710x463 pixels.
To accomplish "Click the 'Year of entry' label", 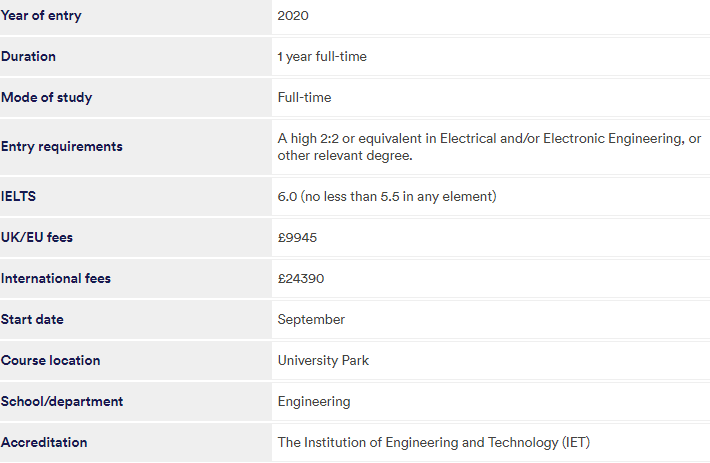I will pos(41,15).
